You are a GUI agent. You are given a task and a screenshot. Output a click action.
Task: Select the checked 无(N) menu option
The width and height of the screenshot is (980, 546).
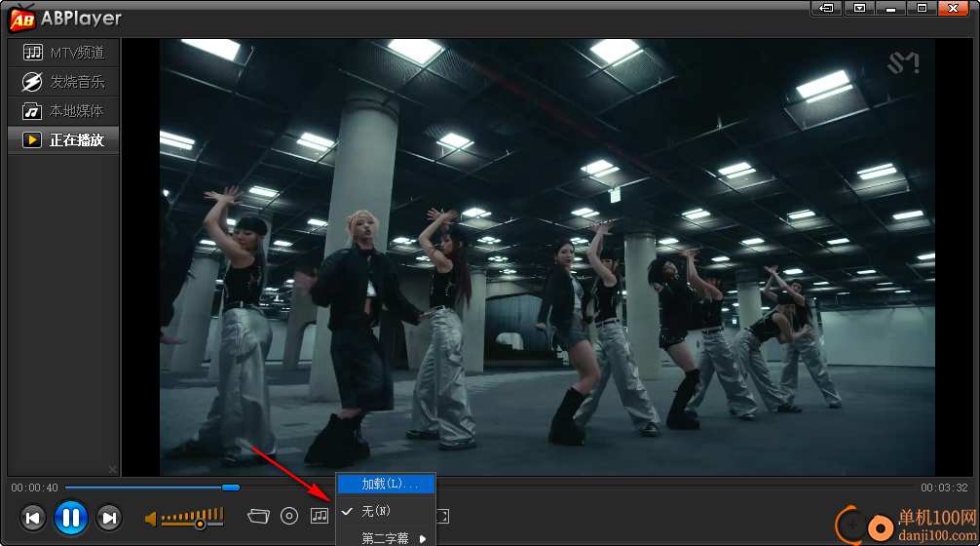pyautogui.click(x=386, y=511)
